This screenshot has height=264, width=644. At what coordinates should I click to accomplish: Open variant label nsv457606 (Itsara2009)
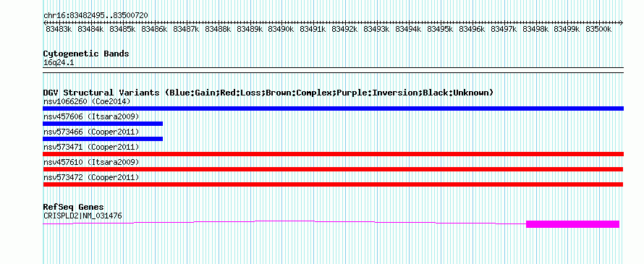click(91, 117)
